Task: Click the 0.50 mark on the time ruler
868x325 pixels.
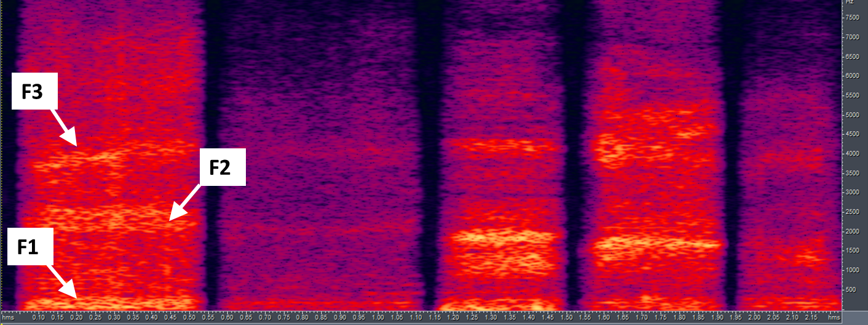Action: (x=189, y=318)
